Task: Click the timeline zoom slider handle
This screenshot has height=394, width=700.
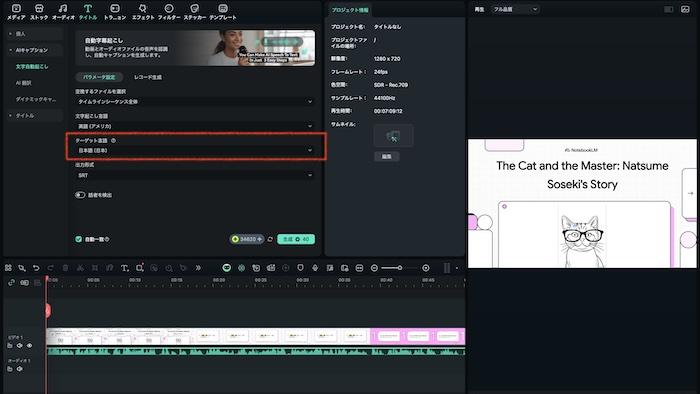Action: [x=400, y=268]
